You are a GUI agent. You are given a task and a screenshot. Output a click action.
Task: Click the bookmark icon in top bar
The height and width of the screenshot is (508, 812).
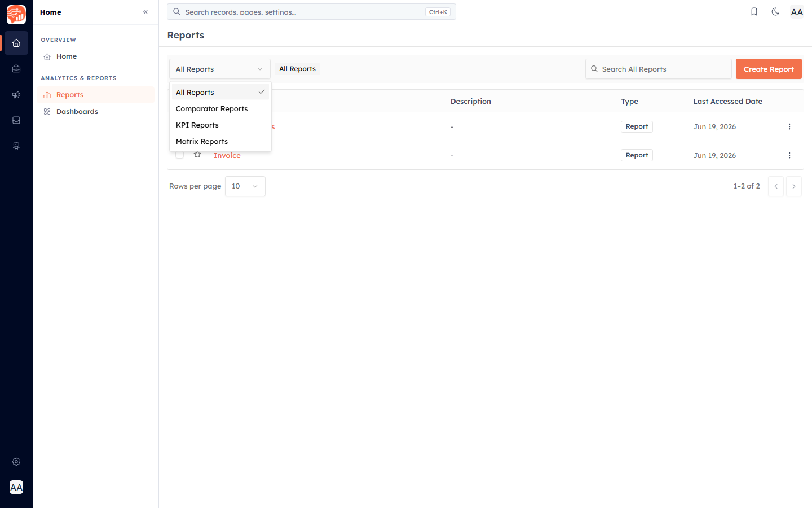(x=754, y=12)
